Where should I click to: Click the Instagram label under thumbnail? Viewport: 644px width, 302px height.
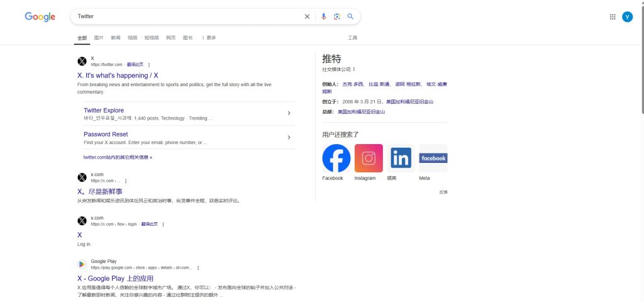(x=365, y=178)
